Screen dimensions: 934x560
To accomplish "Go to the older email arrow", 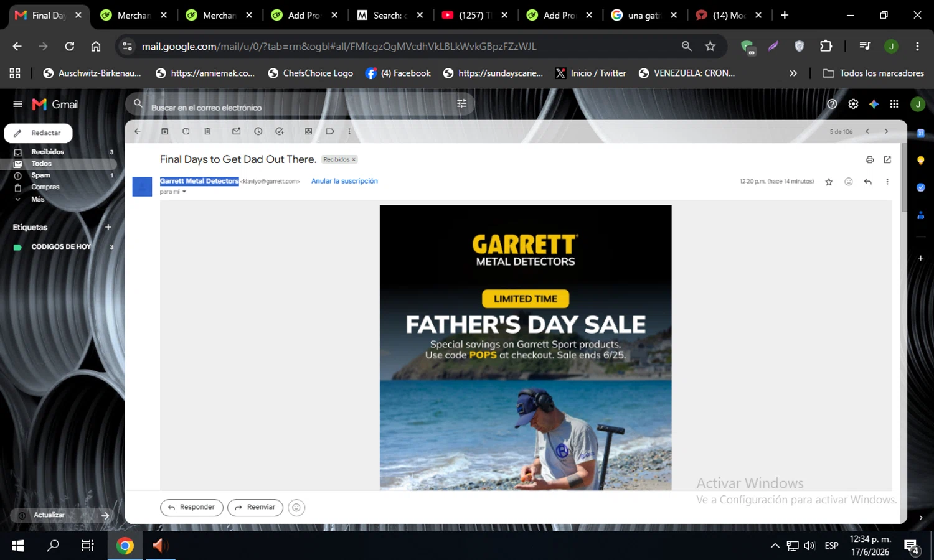I will click(x=886, y=131).
